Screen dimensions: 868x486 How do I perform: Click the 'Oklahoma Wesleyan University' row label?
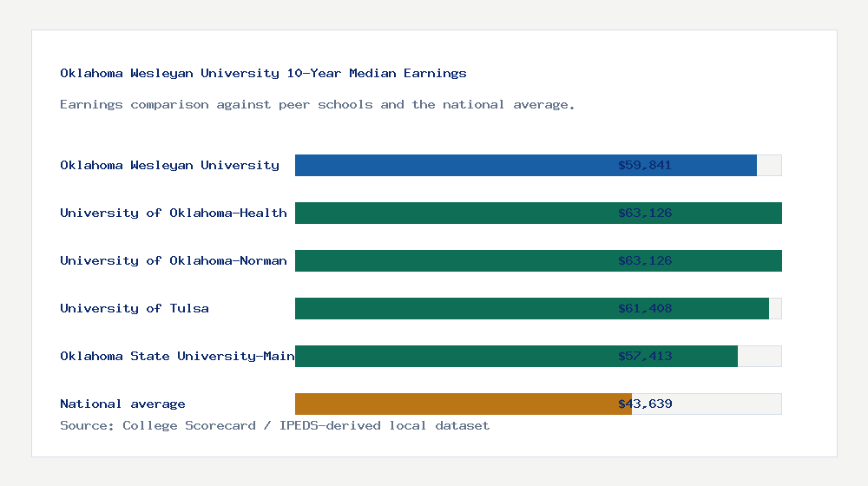(x=169, y=165)
